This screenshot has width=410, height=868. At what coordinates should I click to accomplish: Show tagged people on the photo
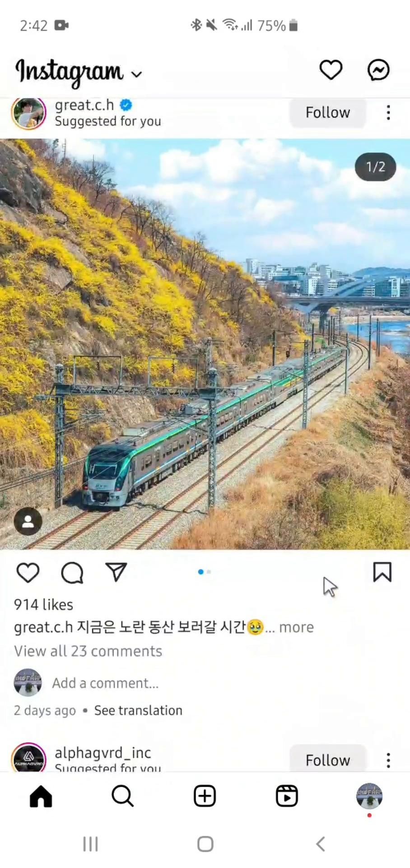coord(28,521)
